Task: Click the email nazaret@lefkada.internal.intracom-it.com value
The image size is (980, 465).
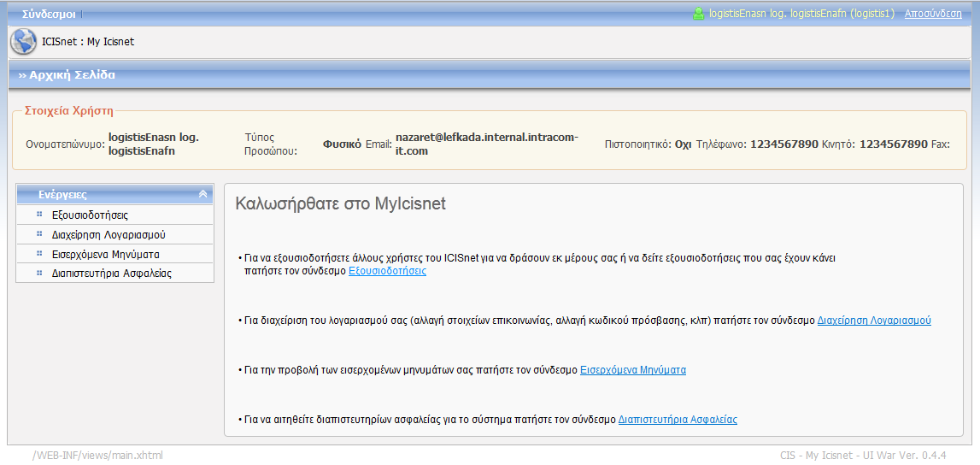Action: pos(487,144)
